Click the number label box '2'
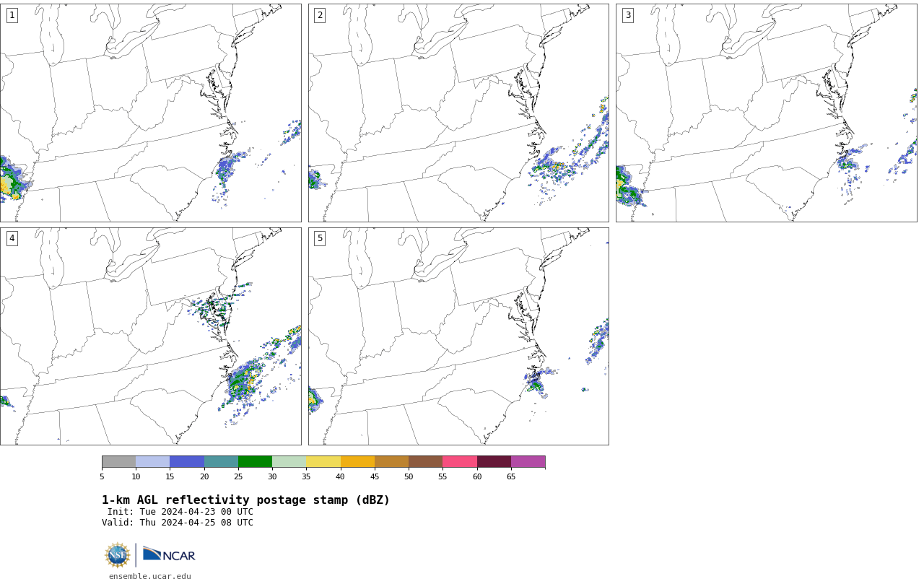The width and height of the screenshot is (924, 584). click(320, 15)
